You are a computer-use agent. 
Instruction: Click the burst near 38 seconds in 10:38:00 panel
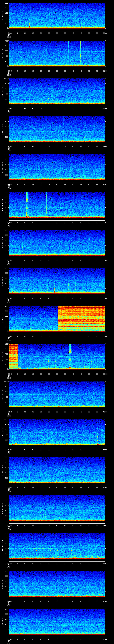[70, 355]
